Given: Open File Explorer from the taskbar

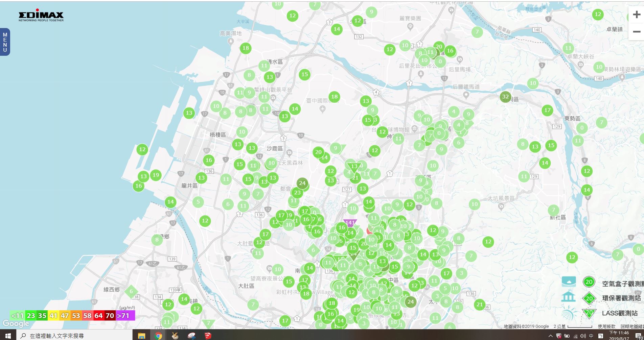Looking at the screenshot, I should pyautogui.click(x=141, y=336).
